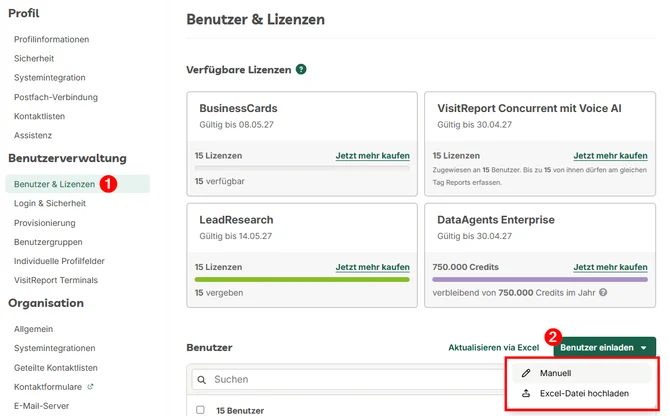Image resolution: width=670 pixels, height=416 pixels.
Task: Select Benutzer & Lizenzen sidebar item
Action: click(77, 184)
